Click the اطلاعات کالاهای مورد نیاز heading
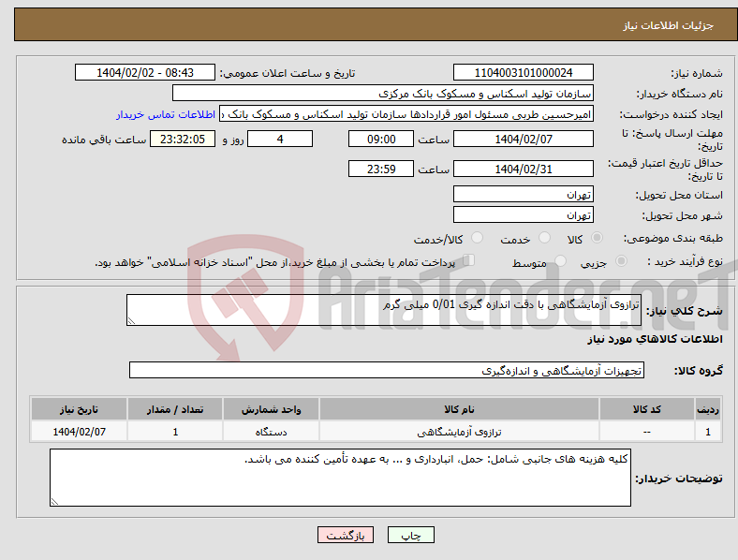Screen dimensions: 738x560 655,339
